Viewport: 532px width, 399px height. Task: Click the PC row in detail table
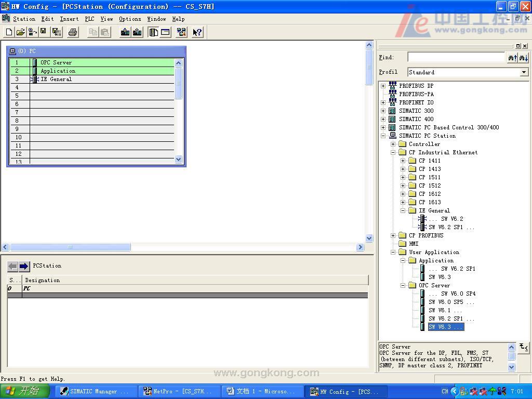coord(188,289)
